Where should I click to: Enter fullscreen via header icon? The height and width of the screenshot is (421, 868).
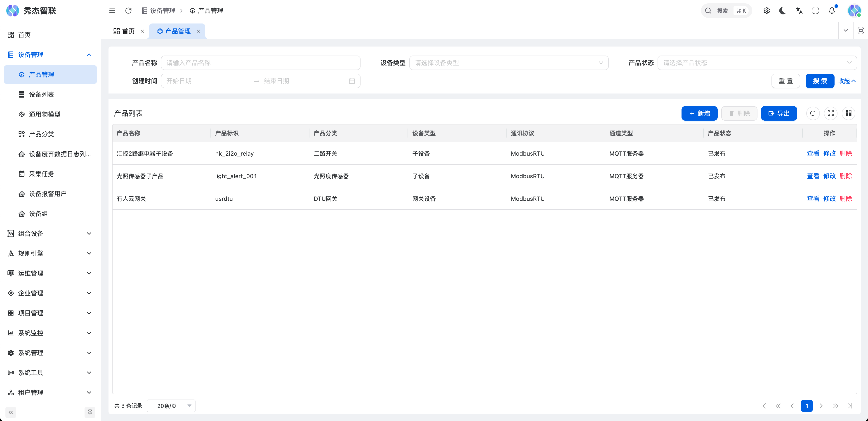click(x=815, y=11)
